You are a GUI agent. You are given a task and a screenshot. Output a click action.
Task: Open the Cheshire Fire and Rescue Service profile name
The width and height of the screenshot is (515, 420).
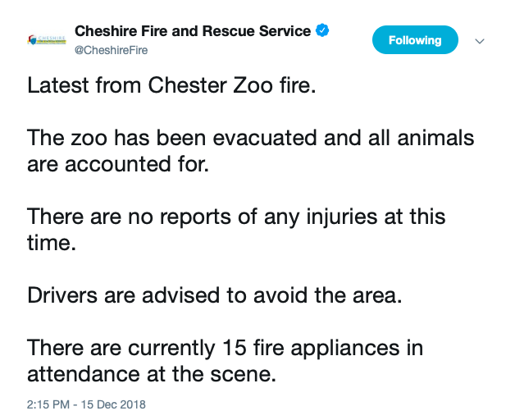point(193,31)
